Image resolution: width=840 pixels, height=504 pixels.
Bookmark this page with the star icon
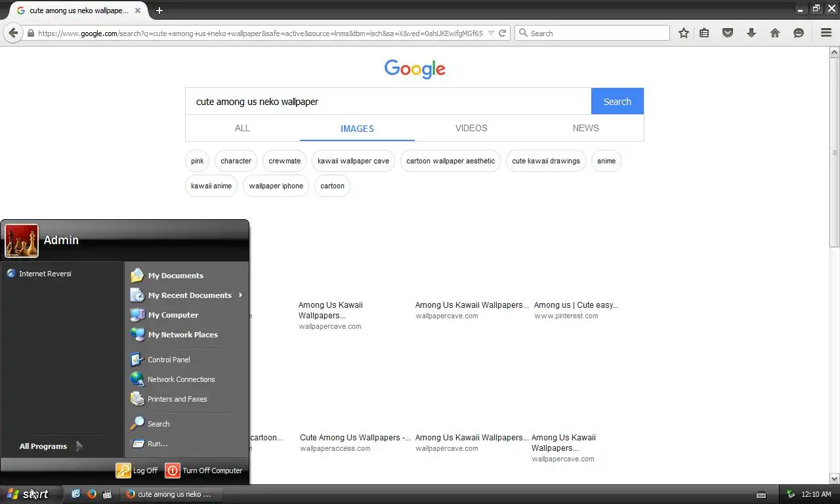pyautogui.click(x=684, y=33)
